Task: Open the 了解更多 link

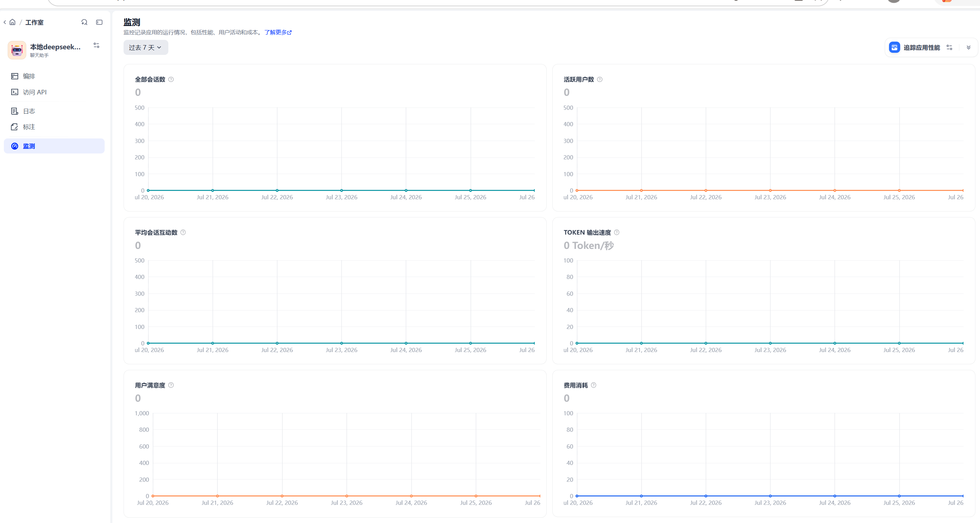Action: coord(278,32)
